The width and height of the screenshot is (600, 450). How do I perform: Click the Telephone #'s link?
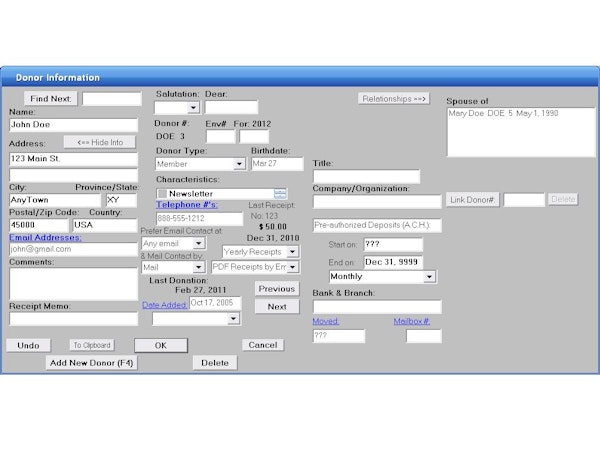click(186, 205)
